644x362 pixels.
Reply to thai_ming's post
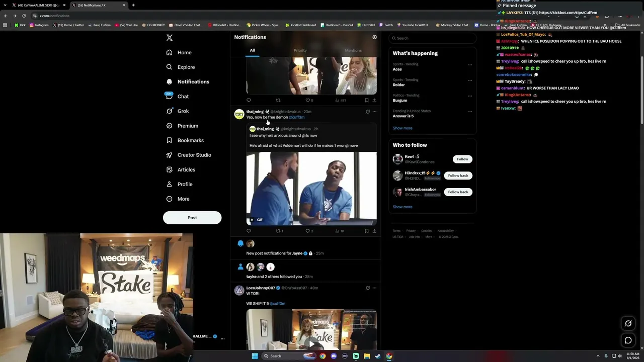coord(249,231)
